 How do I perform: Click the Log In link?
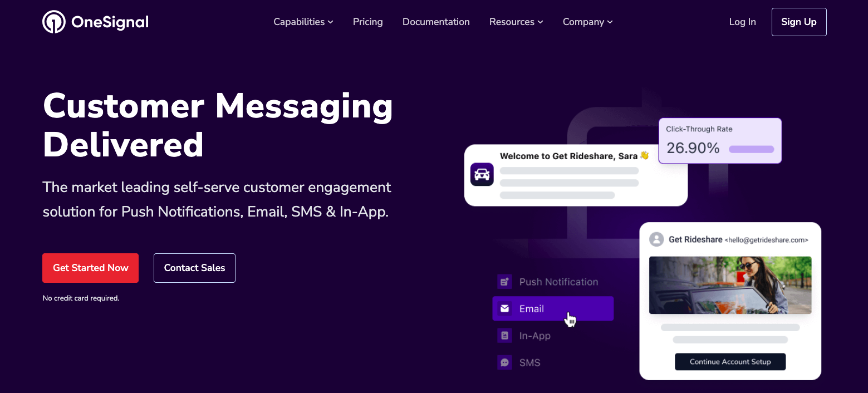742,22
